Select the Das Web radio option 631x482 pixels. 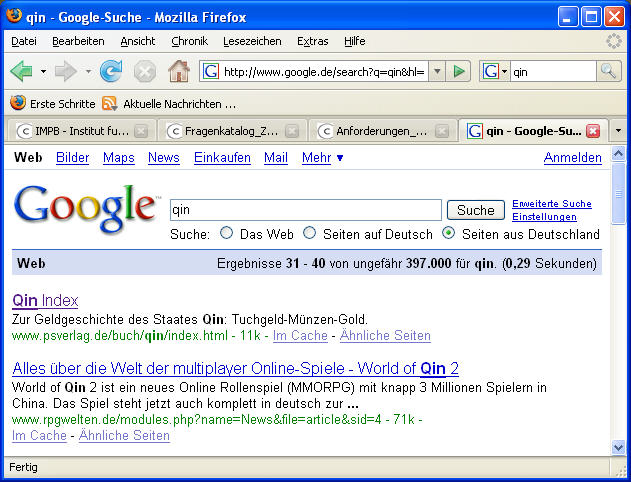(227, 233)
